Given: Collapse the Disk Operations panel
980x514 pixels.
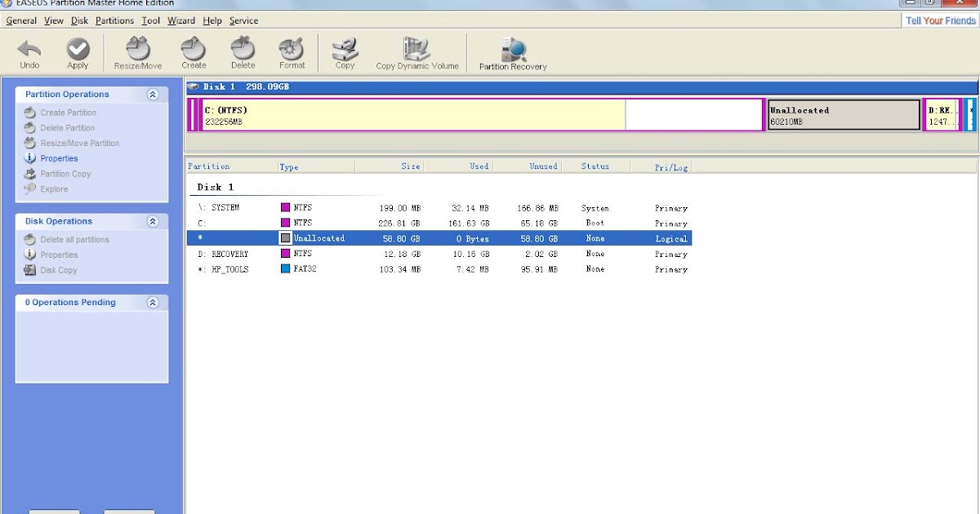Looking at the screenshot, I should pos(152,221).
